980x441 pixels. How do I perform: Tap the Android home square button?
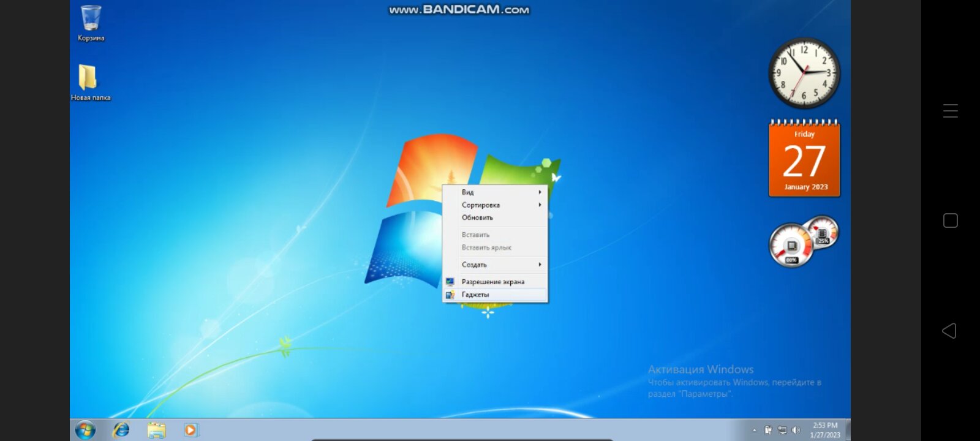[x=951, y=221]
